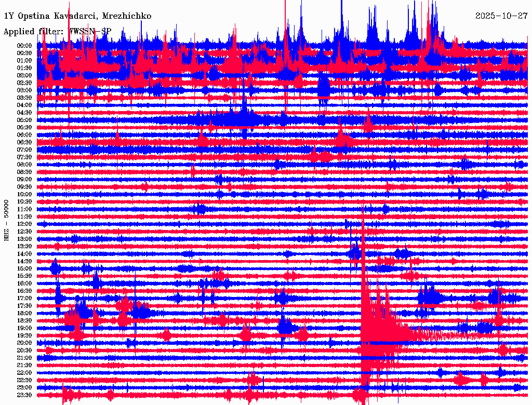Choose the 15:00 trace label
Screen dimensions: 532x405
click(24, 268)
